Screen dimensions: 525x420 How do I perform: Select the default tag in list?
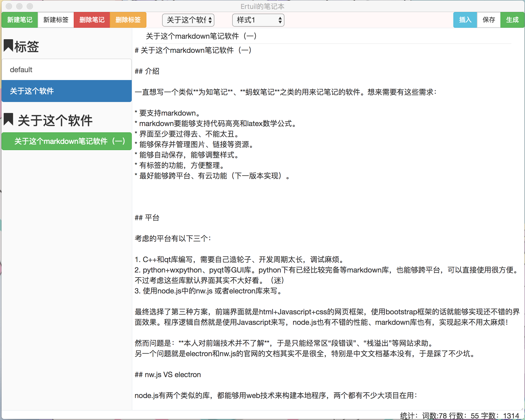click(x=66, y=70)
